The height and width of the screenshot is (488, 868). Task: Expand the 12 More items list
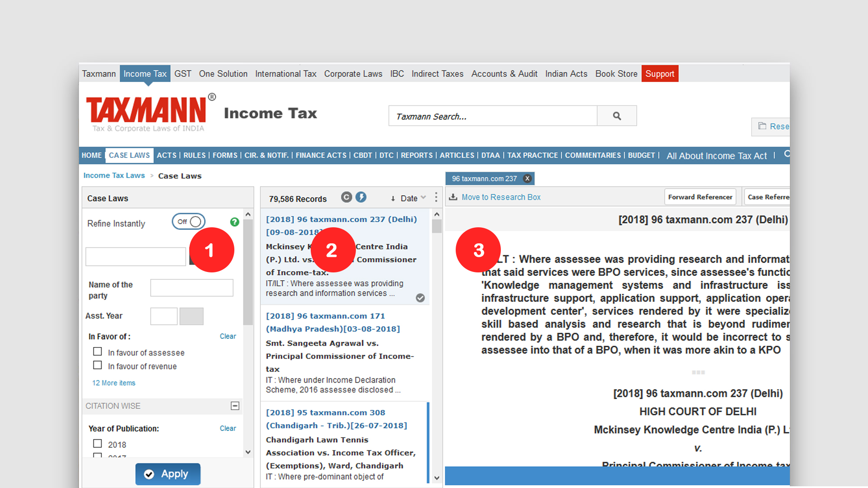point(114,383)
